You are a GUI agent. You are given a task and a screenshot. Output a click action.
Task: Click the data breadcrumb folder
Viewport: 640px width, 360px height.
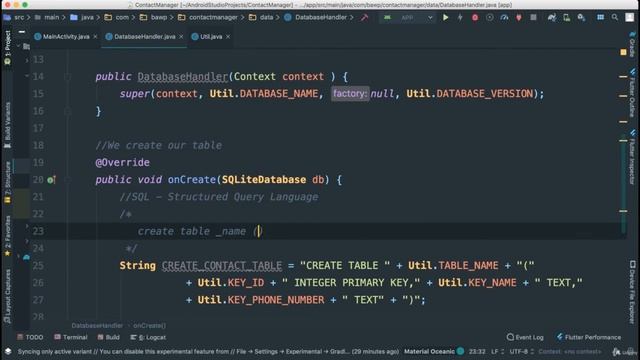[261, 18]
